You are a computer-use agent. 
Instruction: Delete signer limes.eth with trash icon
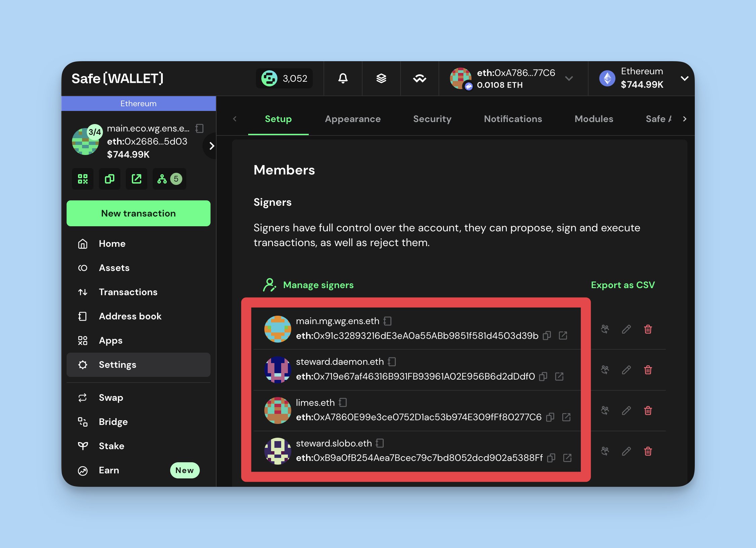(648, 410)
